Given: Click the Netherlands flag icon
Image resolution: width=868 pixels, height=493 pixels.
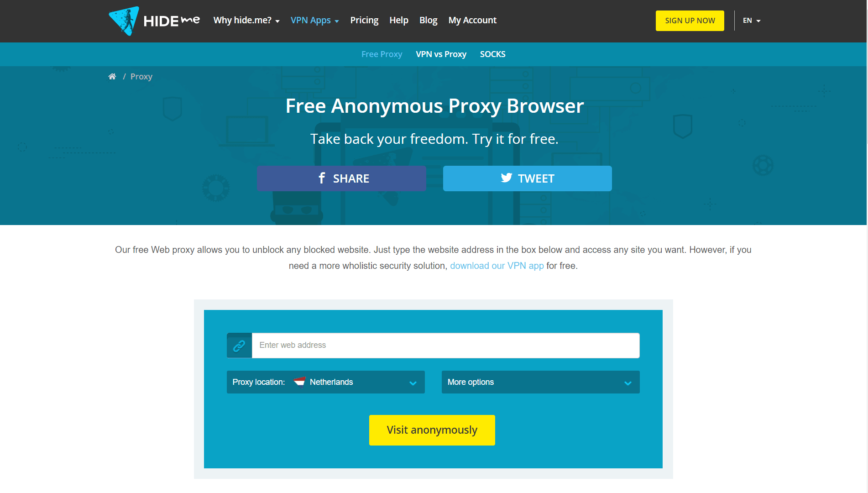Looking at the screenshot, I should click(299, 382).
